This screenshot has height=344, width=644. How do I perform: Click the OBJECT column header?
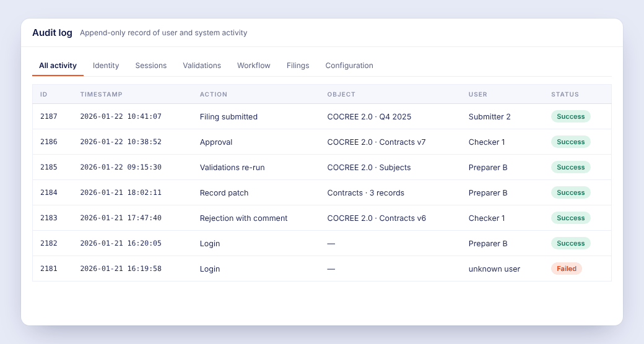tap(341, 95)
